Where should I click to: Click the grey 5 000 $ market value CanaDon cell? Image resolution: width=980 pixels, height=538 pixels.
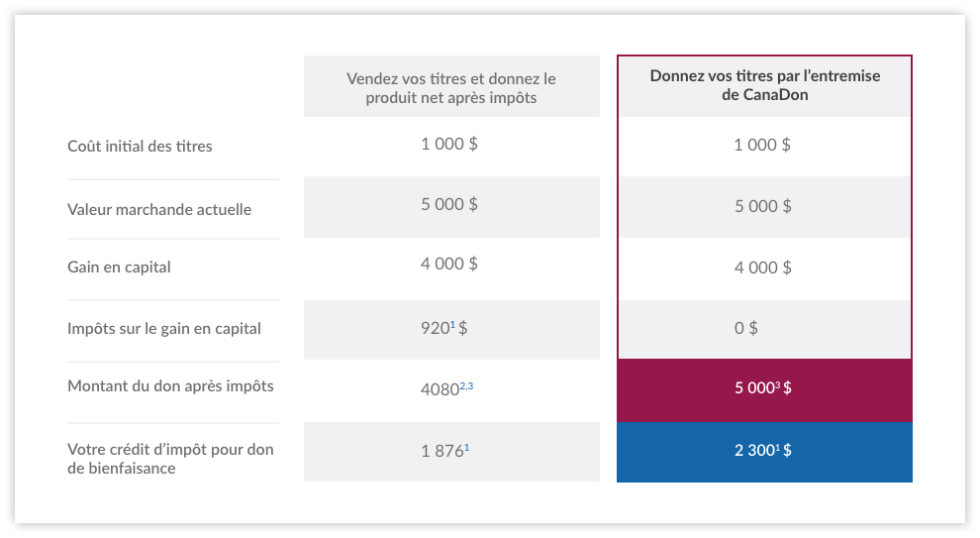pos(762,206)
